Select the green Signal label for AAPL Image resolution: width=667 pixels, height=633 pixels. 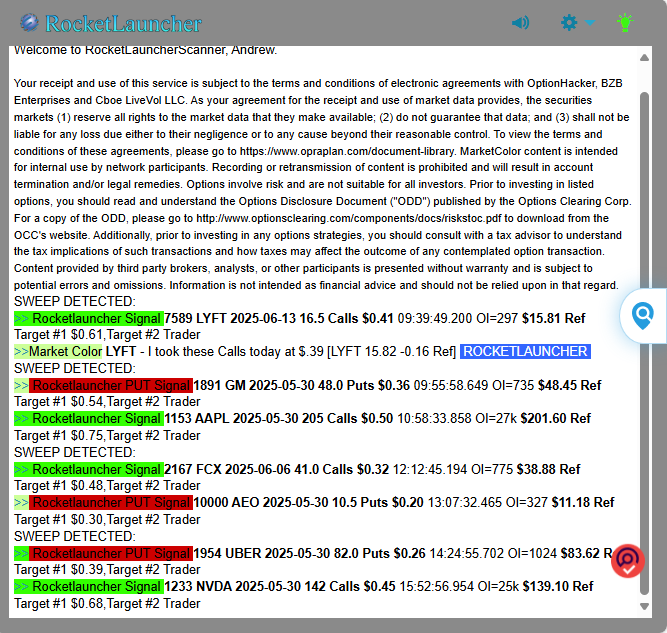click(89, 419)
